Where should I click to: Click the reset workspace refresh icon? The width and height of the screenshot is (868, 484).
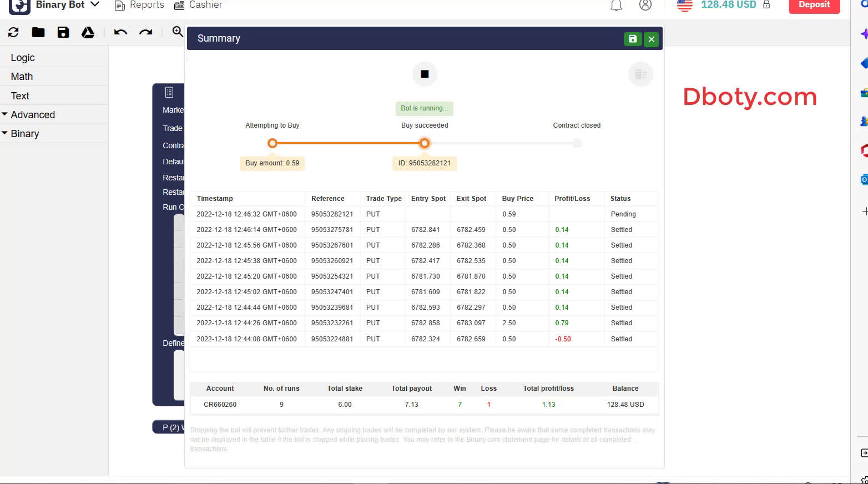coord(13,32)
